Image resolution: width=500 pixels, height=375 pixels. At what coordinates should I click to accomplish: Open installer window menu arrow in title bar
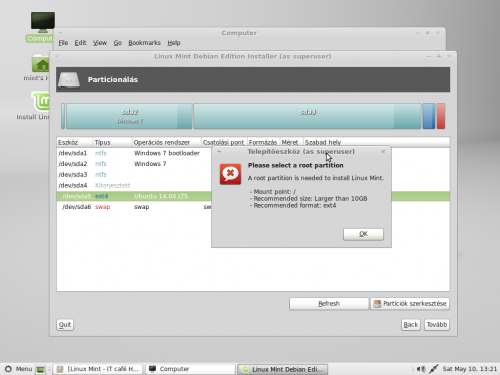[x=56, y=56]
